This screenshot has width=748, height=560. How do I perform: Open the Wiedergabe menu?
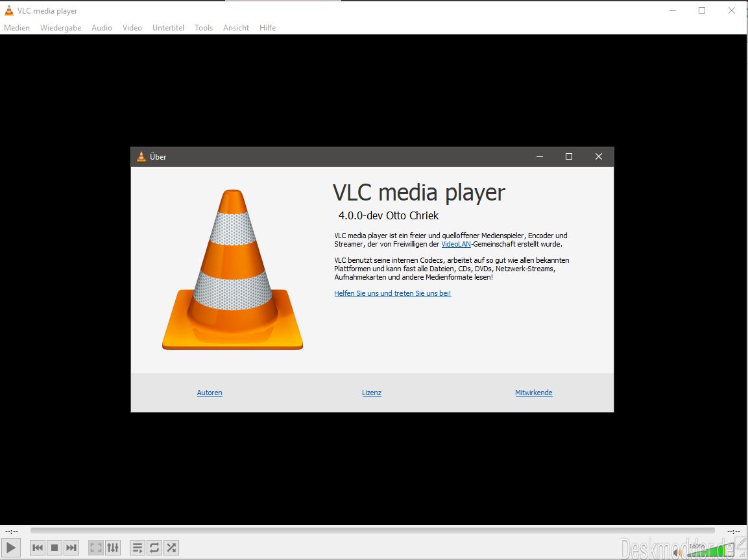pyautogui.click(x=60, y=28)
